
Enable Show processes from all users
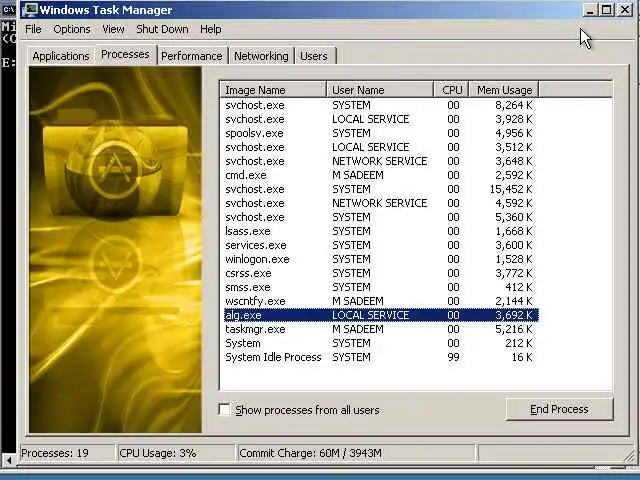224,409
